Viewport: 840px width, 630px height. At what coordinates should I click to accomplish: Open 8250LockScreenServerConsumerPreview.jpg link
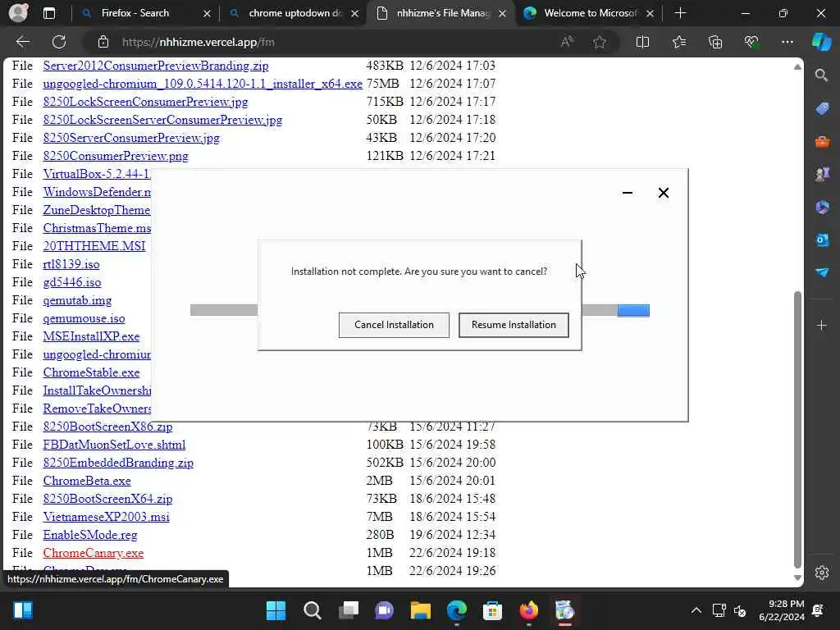pos(163,120)
